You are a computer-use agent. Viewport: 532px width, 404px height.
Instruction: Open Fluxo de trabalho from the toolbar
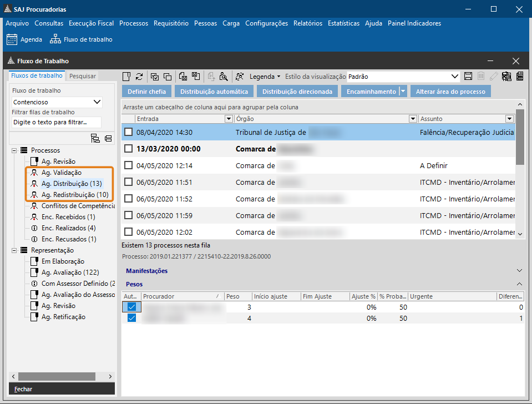click(81, 39)
